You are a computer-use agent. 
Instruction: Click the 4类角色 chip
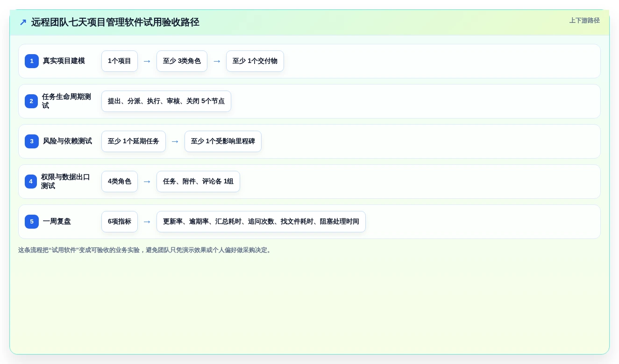[x=120, y=182]
